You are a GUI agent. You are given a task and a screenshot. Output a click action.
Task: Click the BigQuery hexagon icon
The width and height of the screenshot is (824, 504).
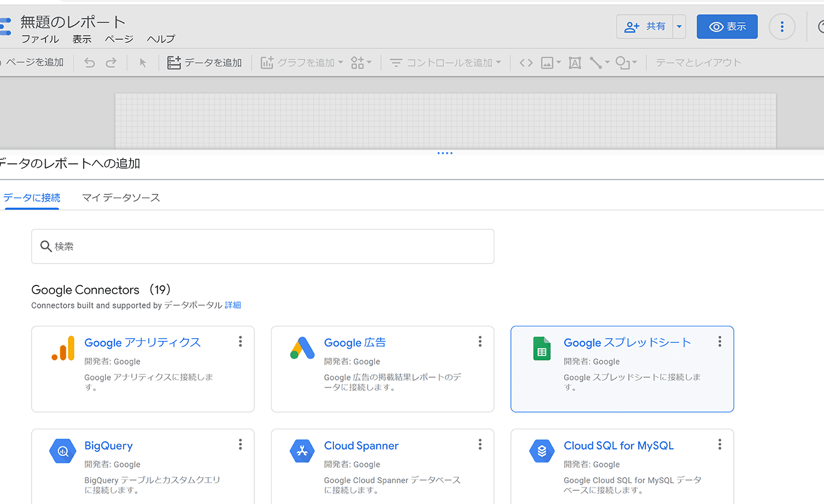pyautogui.click(x=63, y=451)
